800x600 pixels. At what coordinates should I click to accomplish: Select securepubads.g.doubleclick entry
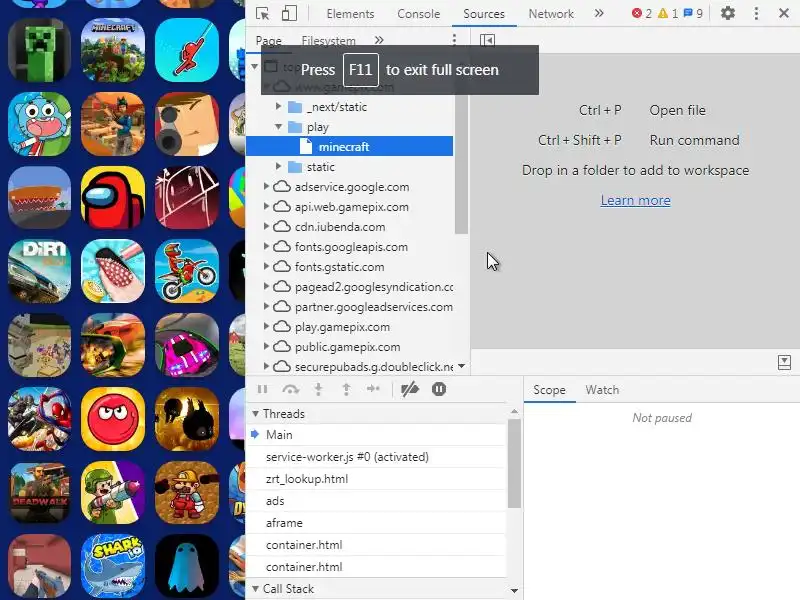pos(374,367)
